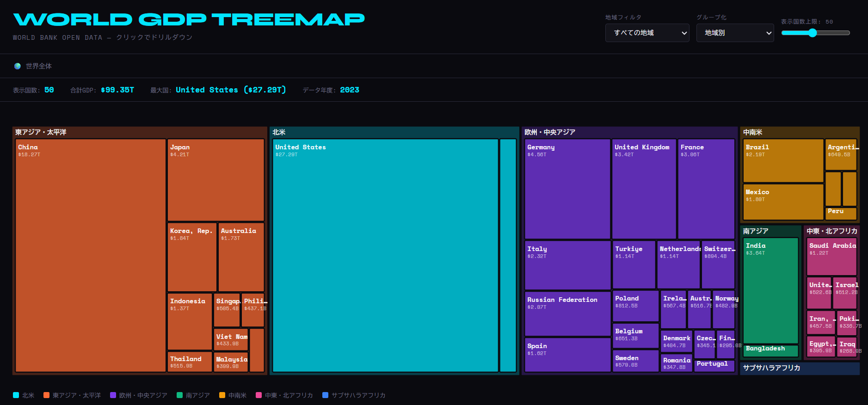Open the Spain tile
The image size is (868, 405).
pyautogui.click(x=567, y=355)
